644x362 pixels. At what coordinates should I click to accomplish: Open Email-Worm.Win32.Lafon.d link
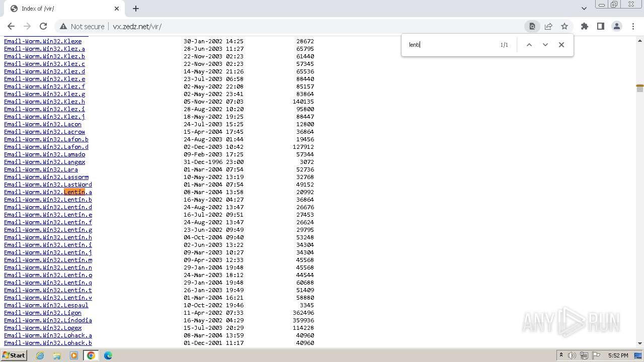pos(46,147)
